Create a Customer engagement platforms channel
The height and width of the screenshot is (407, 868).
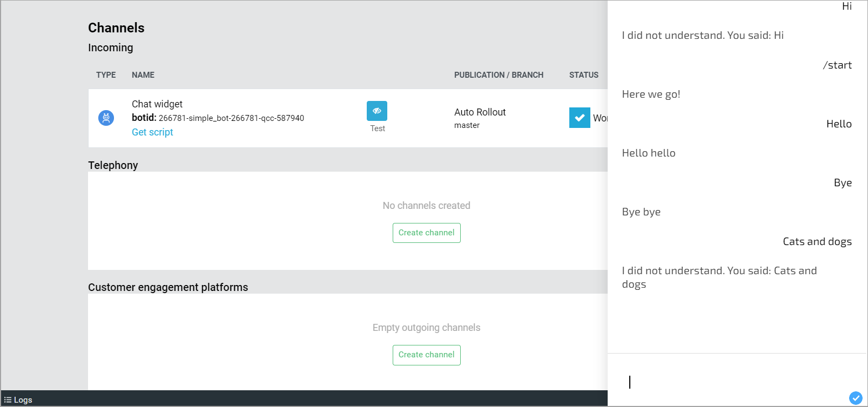point(426,355)
